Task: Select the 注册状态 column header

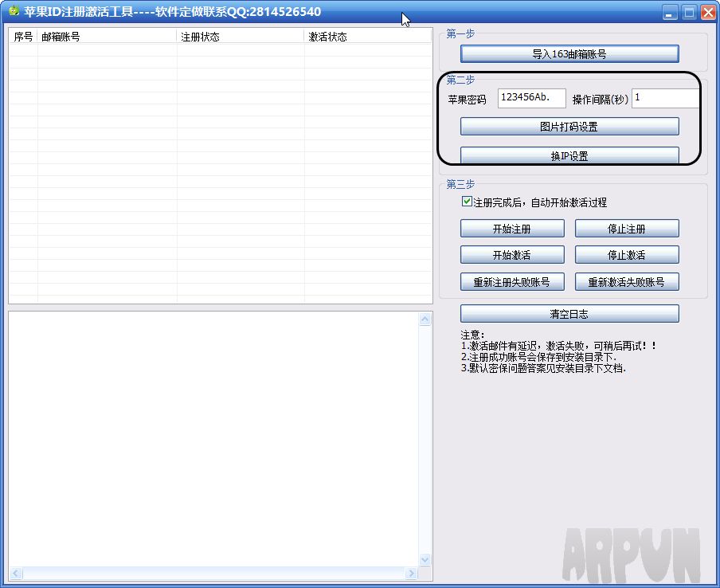Action: [240, 37]
